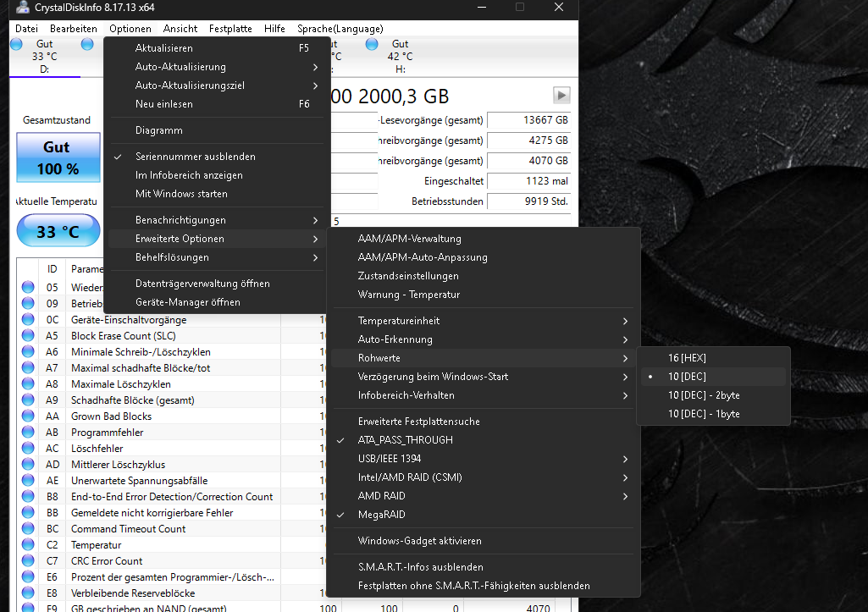
Task: Expand Temperatureinheit submenu
Action: point(485,321)
